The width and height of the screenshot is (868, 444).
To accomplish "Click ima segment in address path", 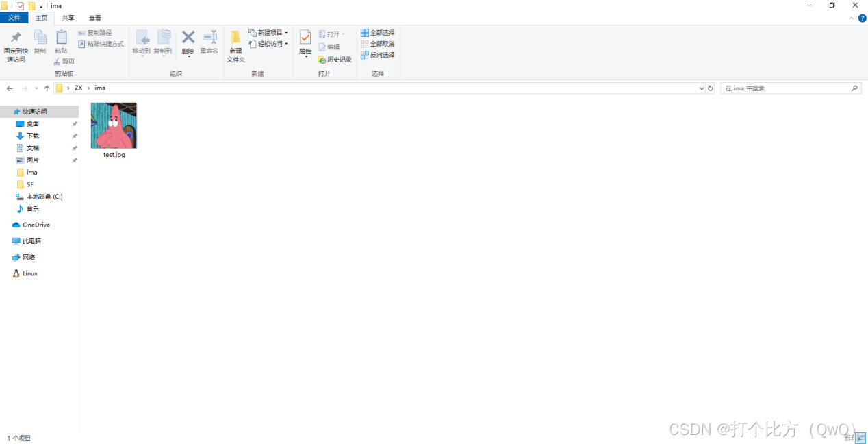I will click(100, 88).
